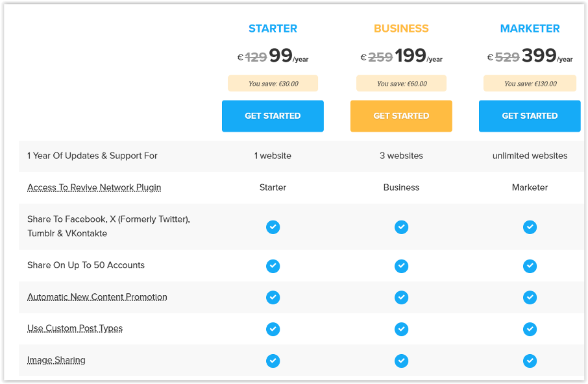Click Starter checkmark for Facebook sharing row
This screenshot has width=588, height=384.
click(x=273, y=227)
